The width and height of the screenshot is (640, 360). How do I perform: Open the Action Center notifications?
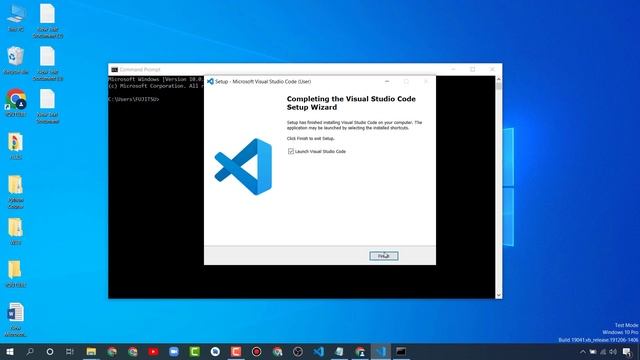point(627,352)
